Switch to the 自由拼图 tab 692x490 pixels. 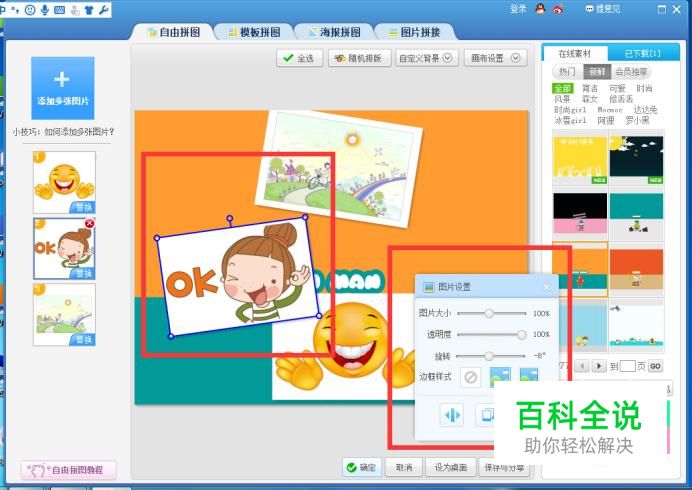pos(174,32)
